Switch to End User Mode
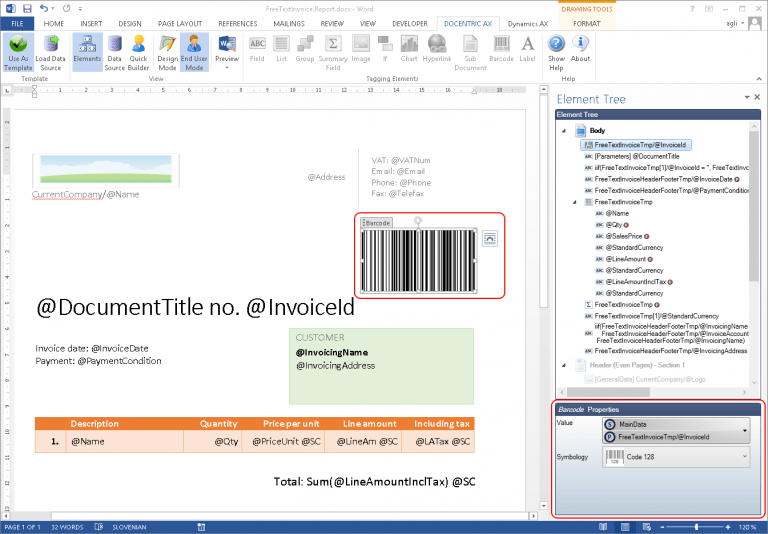This screenshot has height=534, width=768. (194, 53)
